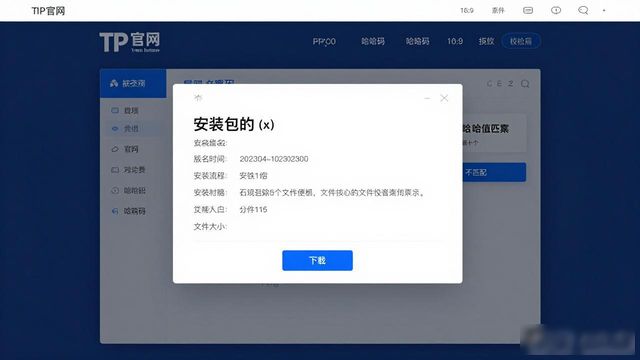
Task: Click the Z letter icon in the panel toolbar
Action: pyautogui.click(x=511, y=84)
